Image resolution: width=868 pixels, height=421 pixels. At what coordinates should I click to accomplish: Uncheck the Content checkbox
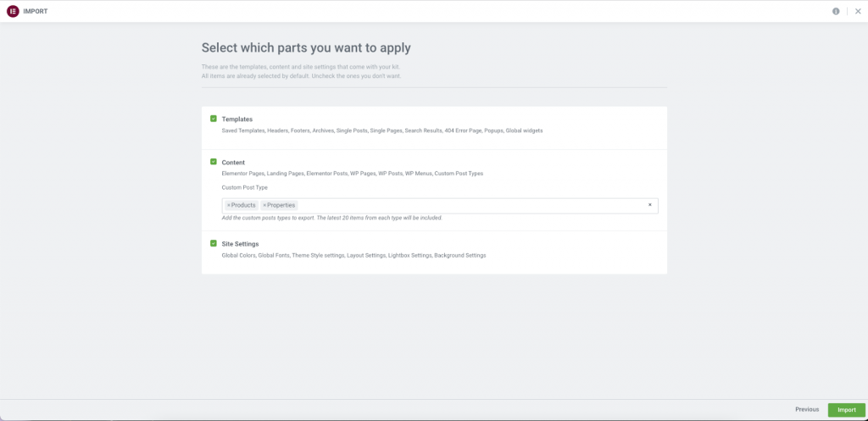click(214, 161)
